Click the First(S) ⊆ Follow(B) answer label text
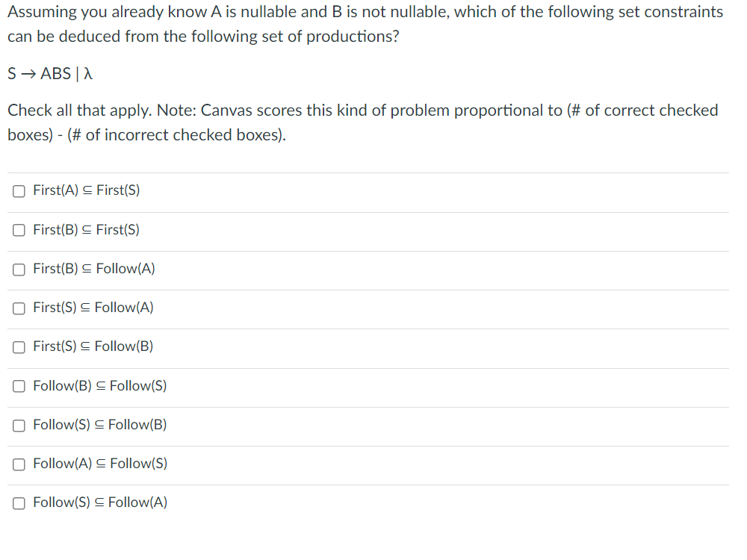This screenshot has height=560, width=747. point(93,346)
